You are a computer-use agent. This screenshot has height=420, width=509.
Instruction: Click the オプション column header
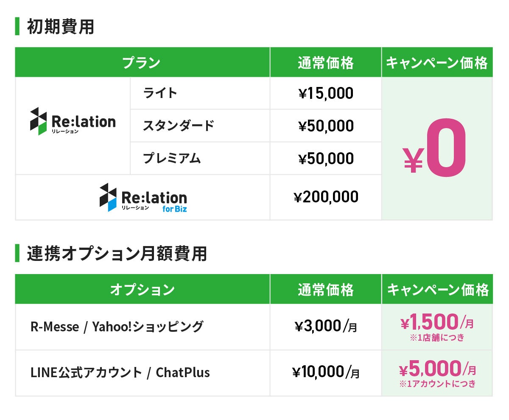(142, 290)
